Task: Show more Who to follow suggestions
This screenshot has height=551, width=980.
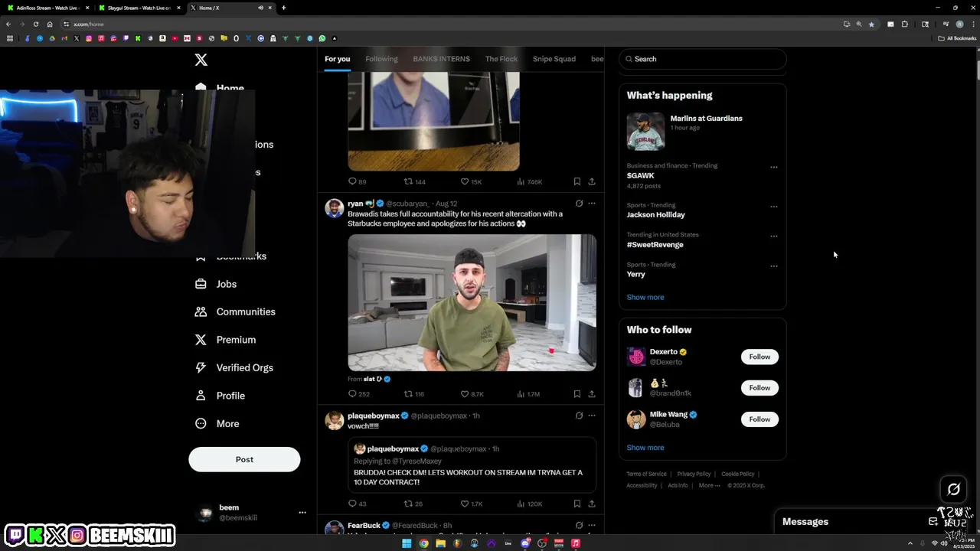Action: pyautogui.click(x=645, y=448)
